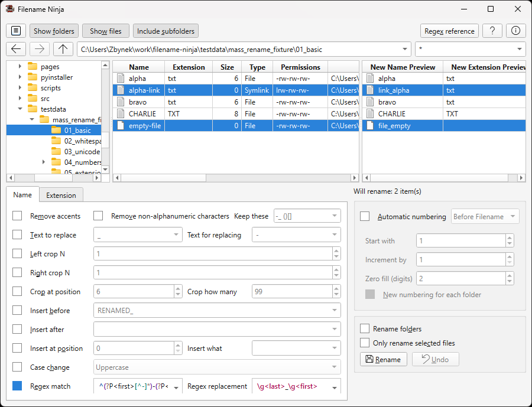The width and height of the screenshot is (532, 407).
Task: View application info with the info icon
Action: (515, 30)
